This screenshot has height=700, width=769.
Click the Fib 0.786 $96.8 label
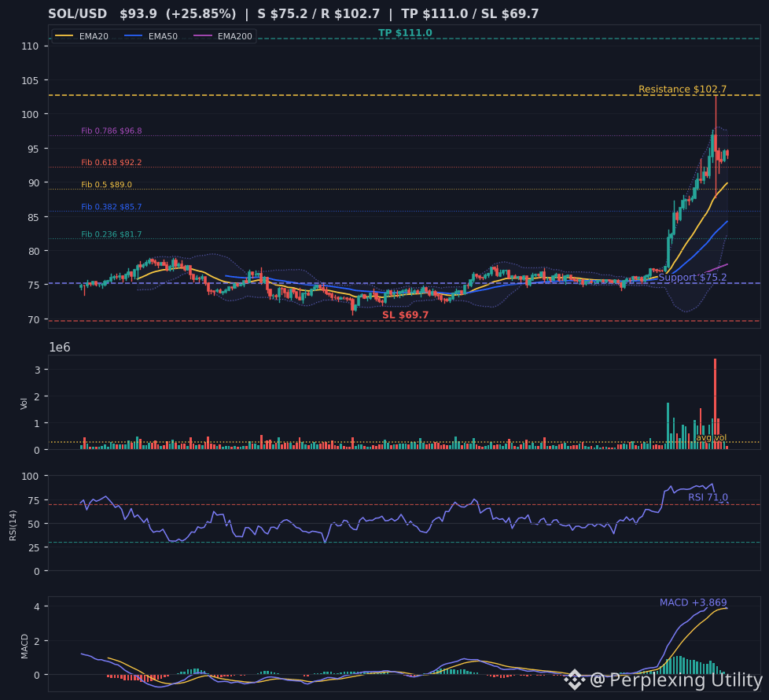pos(112,131)
